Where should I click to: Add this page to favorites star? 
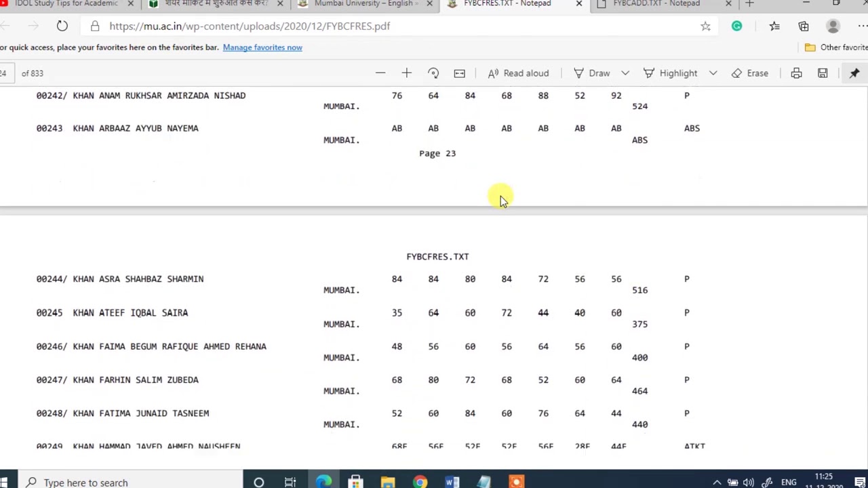[x=705, y=26]
